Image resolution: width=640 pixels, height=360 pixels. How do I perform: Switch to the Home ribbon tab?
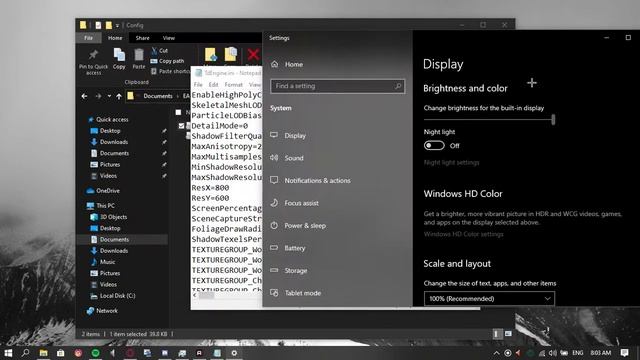coord(115,38)
